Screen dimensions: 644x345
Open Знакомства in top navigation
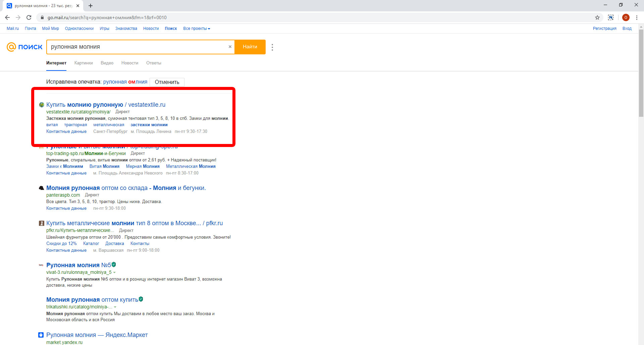click(126, 29)
